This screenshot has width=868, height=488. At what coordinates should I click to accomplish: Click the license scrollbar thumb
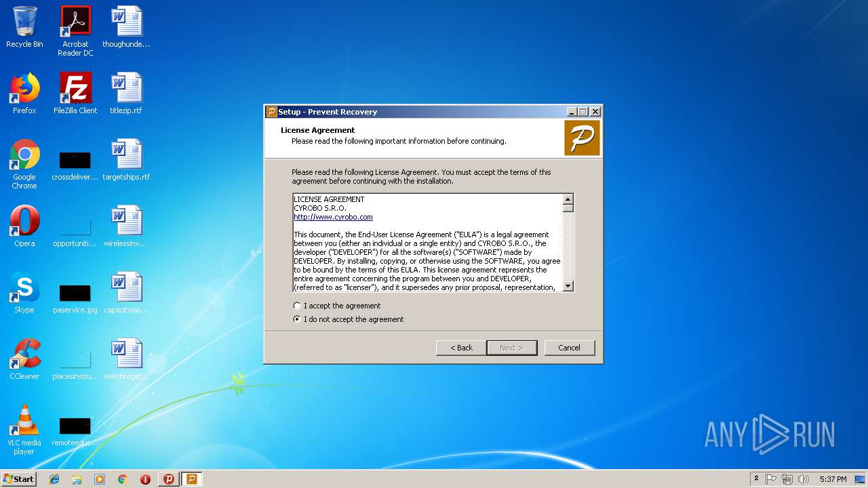click(x=568, y=208)
